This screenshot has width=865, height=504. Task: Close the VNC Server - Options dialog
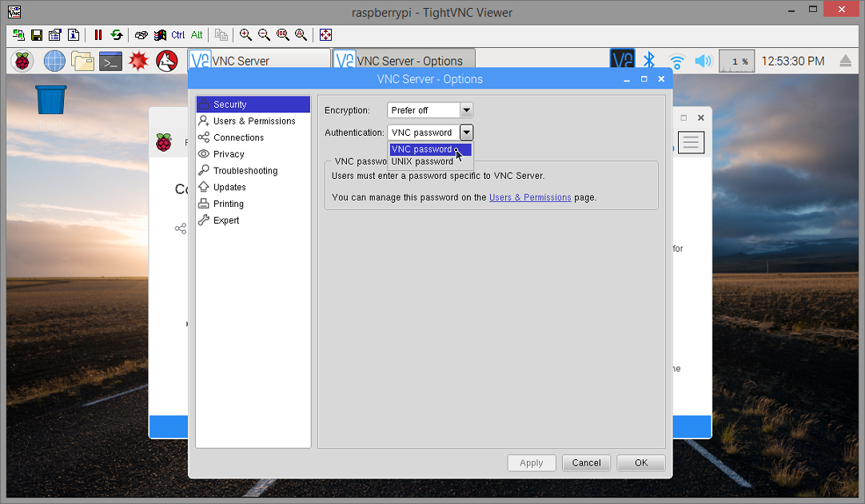[x=661, y=79]
